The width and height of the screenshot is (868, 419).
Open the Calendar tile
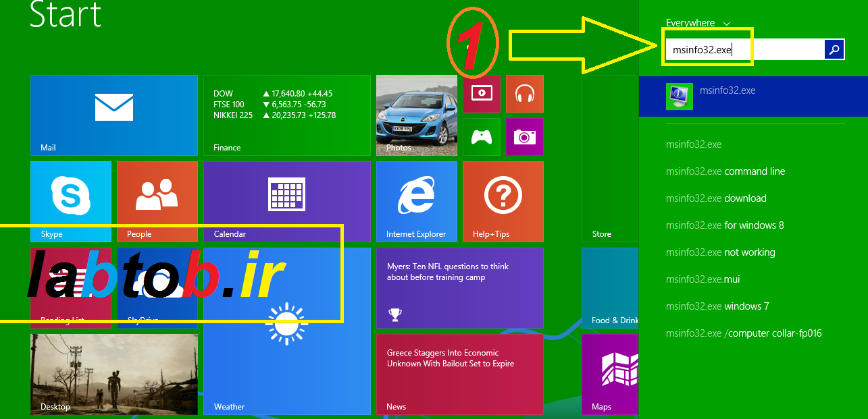pos(287,202)
